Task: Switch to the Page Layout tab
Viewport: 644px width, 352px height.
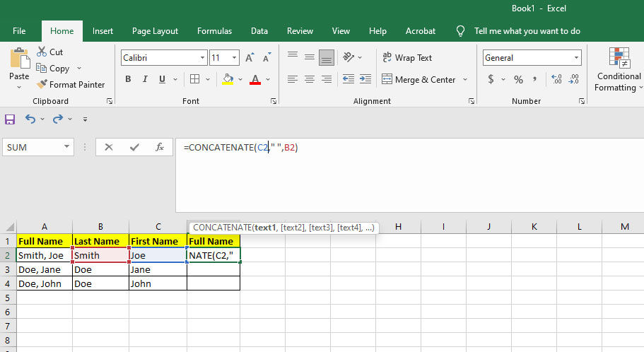Action: tap(156, 31)
